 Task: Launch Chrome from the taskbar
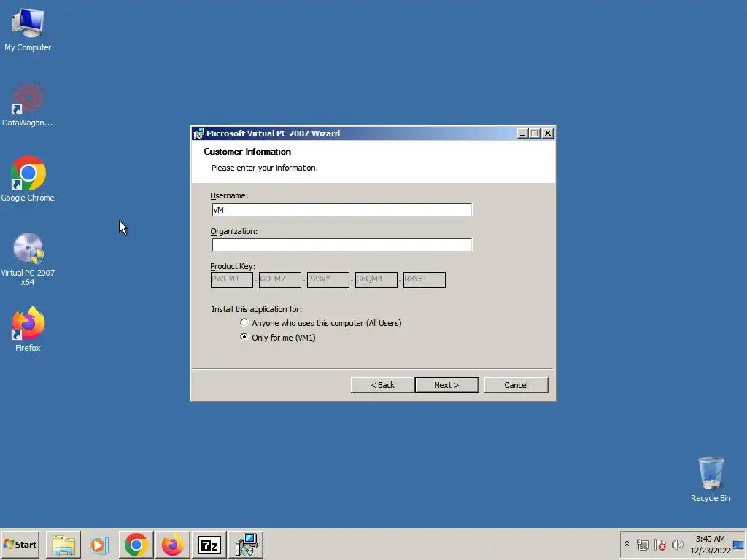pyautogui.click(x=136, y=544)
